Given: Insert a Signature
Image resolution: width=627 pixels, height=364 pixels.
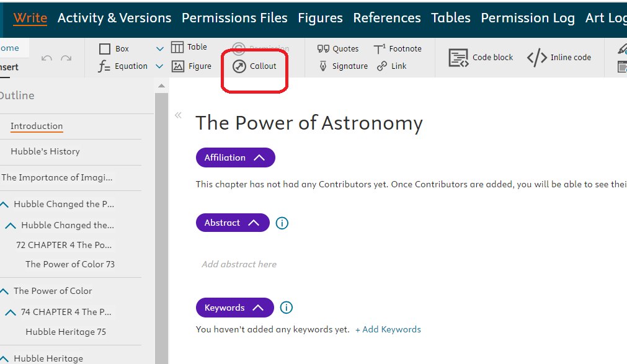Looking at the screenshot, I should 343,66.
